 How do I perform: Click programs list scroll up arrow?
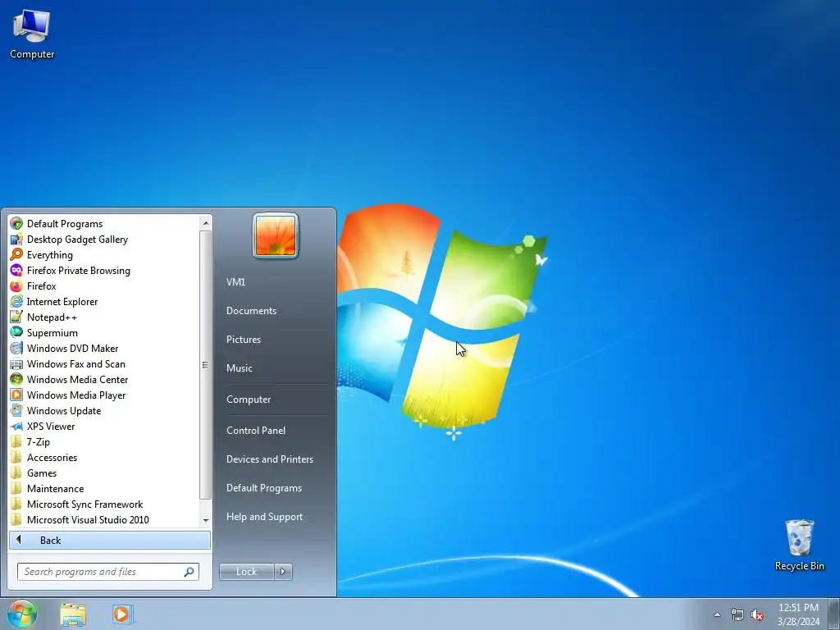pos(206,223)
